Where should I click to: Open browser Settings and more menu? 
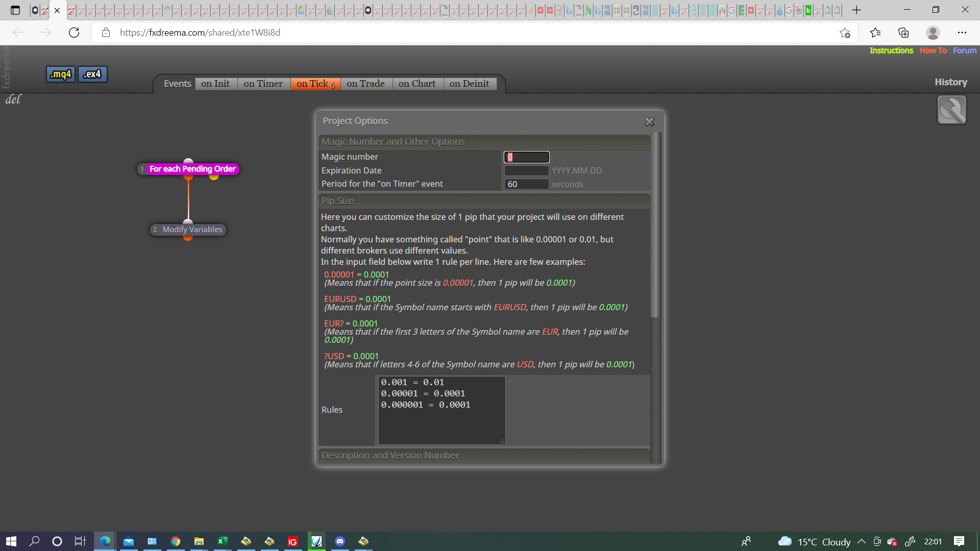[x=962, y=33]
